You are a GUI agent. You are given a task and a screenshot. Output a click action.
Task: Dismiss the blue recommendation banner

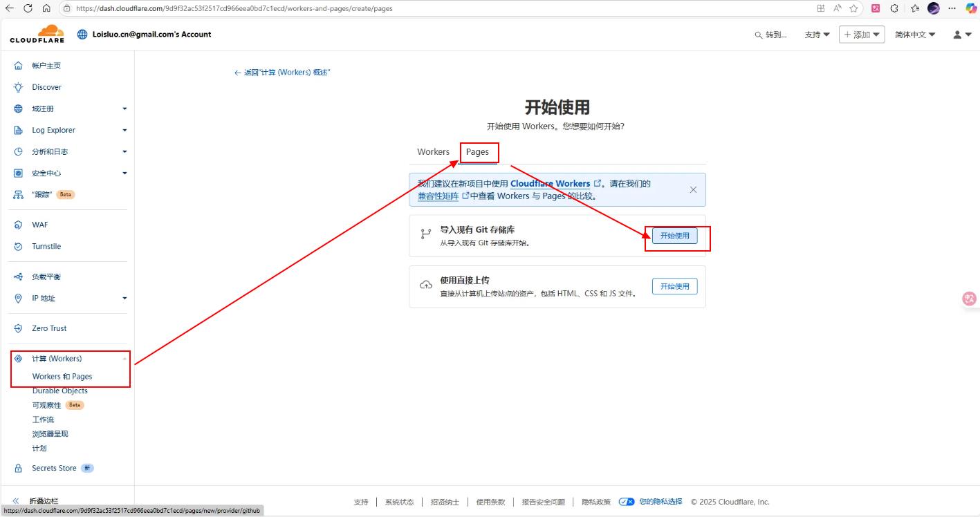tap(693, 189)
